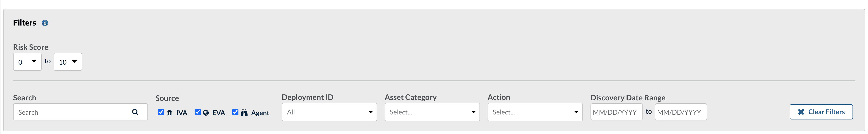Open the Action select dropdown
This screenshot has width=868, height=134.
pos(535,112)
